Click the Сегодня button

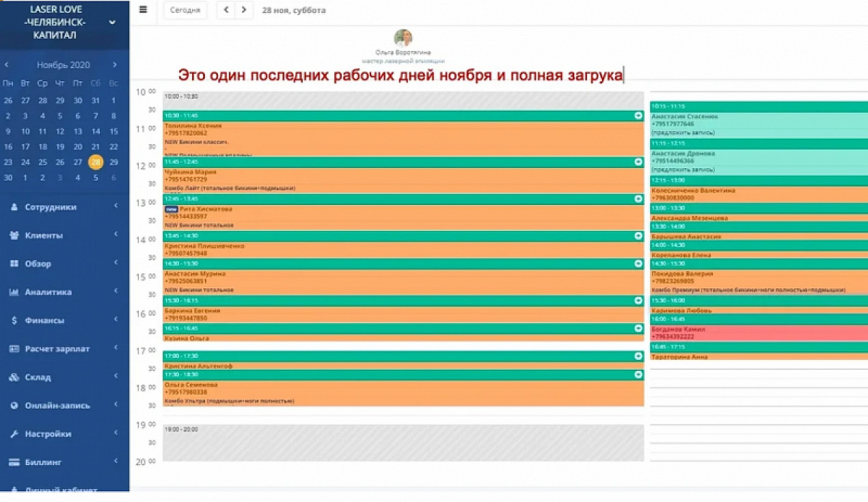185,10
